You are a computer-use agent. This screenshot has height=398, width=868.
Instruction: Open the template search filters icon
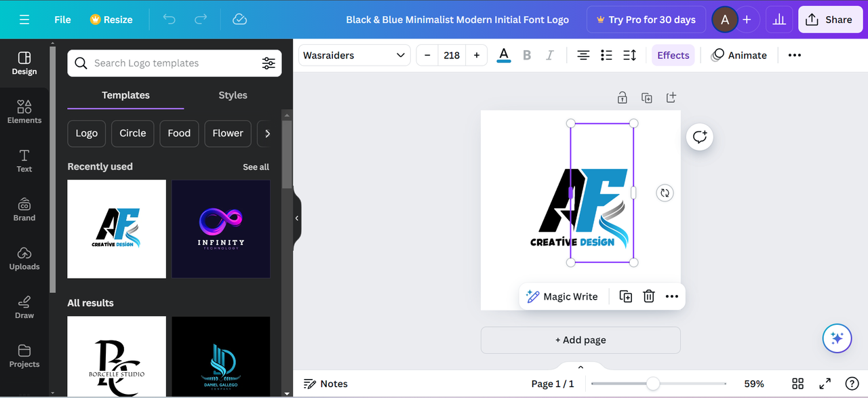269,63
